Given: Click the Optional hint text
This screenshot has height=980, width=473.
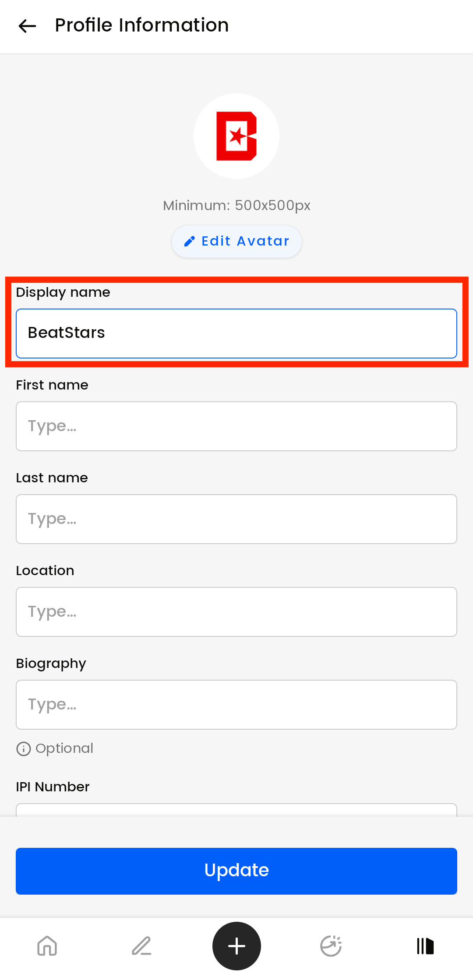Looking at the screenshot, I should 64,748.
